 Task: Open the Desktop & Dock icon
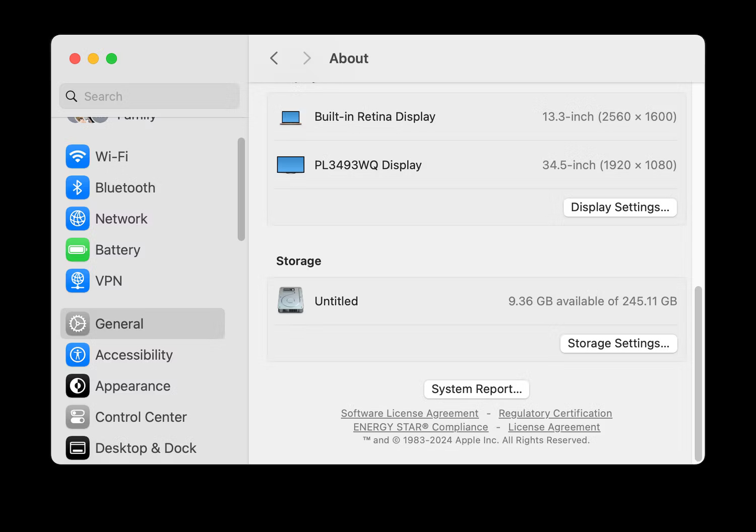[x=78, y=448]
